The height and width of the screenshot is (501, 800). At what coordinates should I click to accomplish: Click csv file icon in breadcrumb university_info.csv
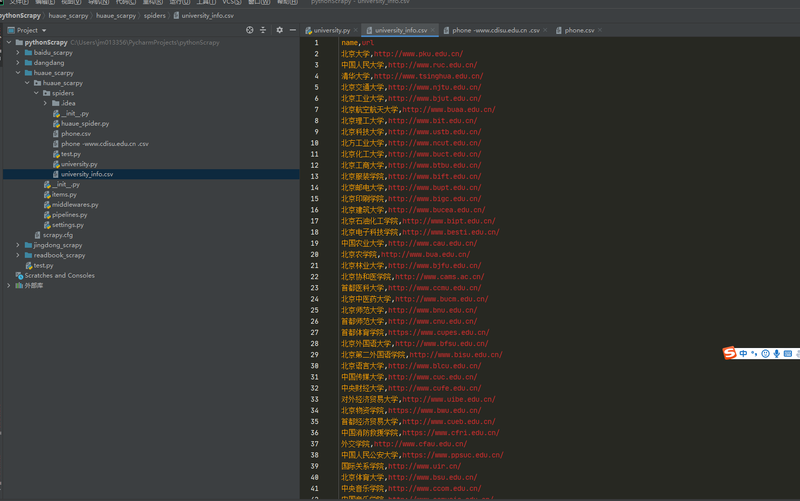pos(177,15)
